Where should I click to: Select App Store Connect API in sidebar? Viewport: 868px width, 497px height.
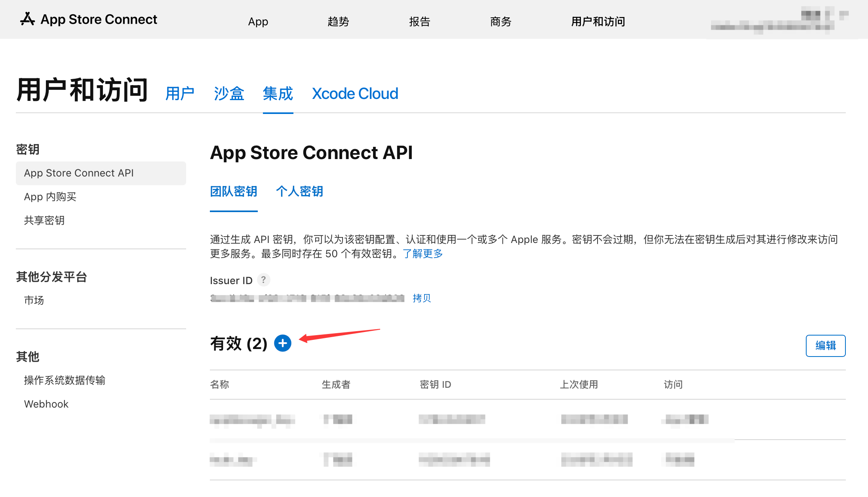101,173
